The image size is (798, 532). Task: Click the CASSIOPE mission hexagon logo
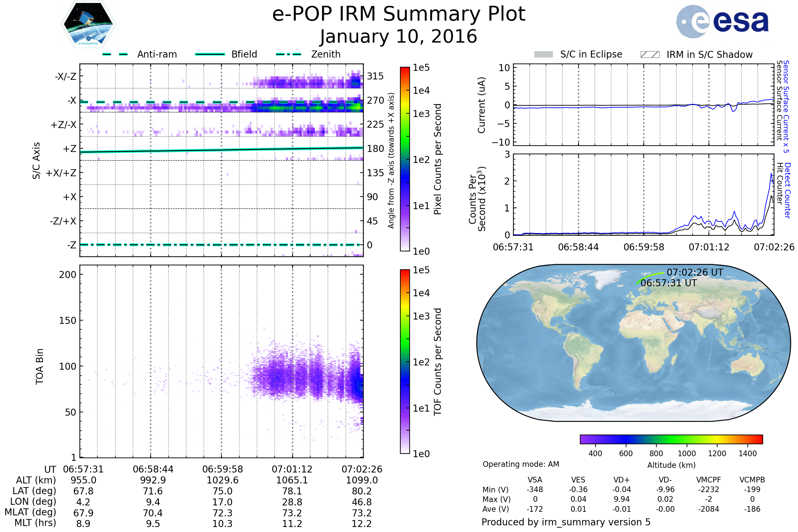coord(88,24)
